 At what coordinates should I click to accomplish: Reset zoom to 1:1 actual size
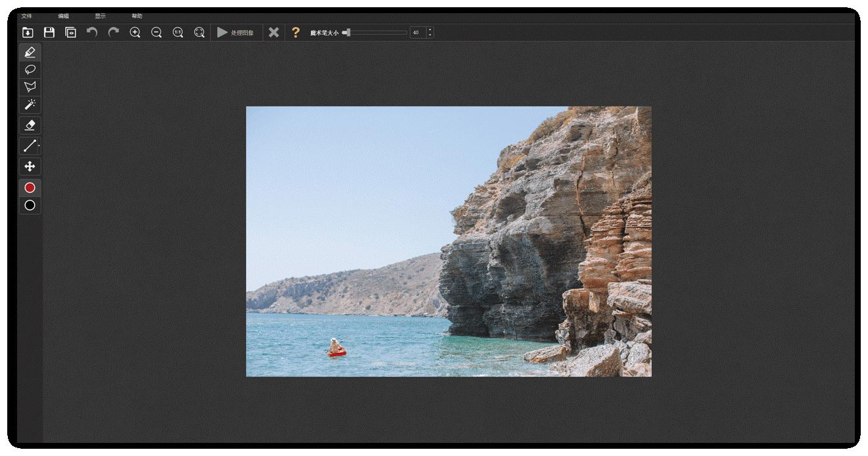[x=178, y=32]
